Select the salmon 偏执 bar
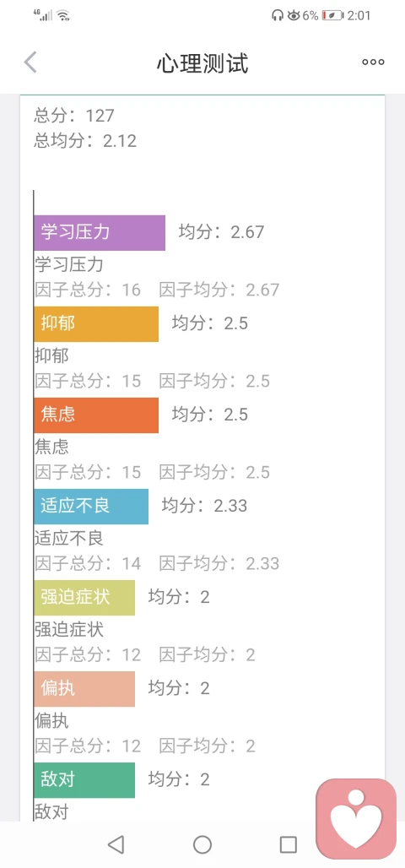 click(x=84, y=689)
